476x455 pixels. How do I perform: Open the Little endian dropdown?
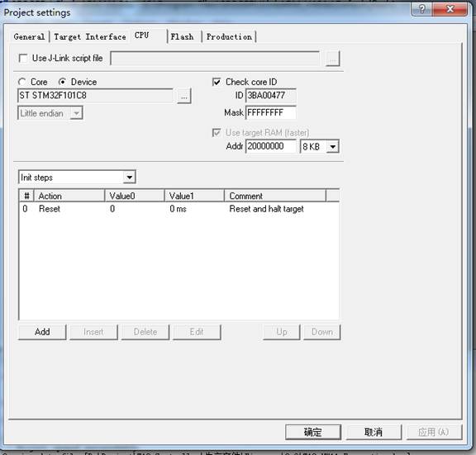pos(50,113)
